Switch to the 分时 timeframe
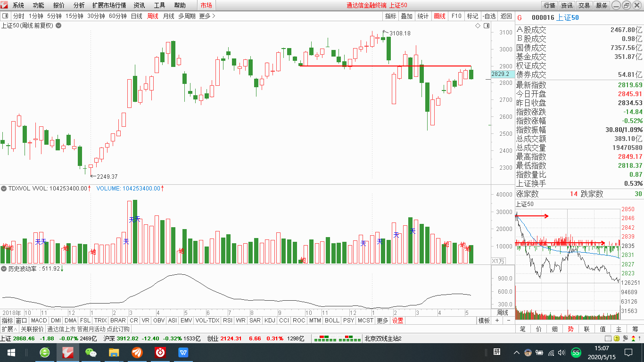Image resolution: width=644 pixels, height=362 pixels. [18, 16]
